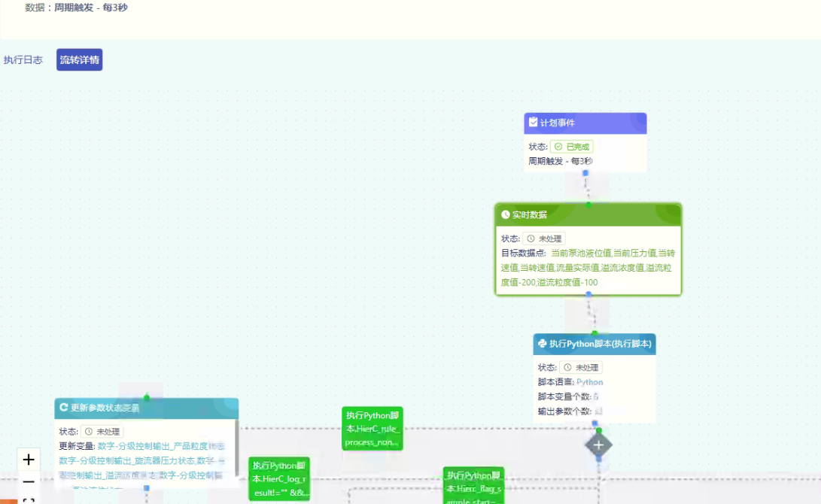Click the 实时数据 node header
The height and width of the screenshot is (504, 821).
click(x=588, y=215)
